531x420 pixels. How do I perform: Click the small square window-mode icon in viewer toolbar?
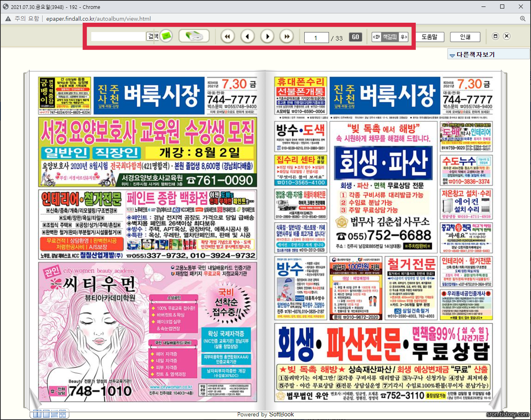coord(495,37)
